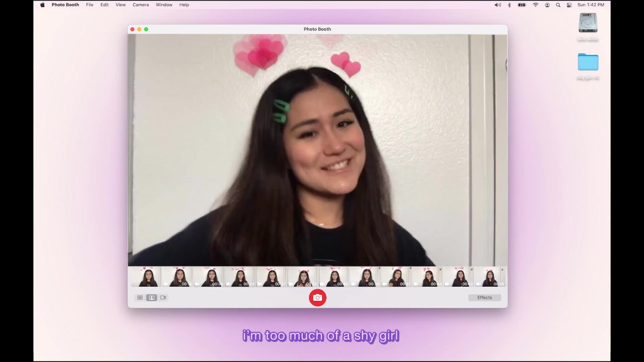Select the video thumbnail labeled 00:40
Screen dimensions: 644x362
[333, 278]
